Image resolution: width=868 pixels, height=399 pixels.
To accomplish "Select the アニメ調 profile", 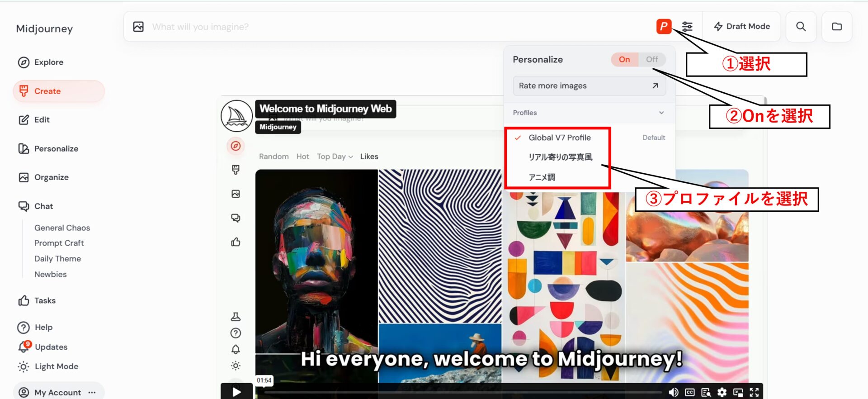I will click(x=542, y=177).
